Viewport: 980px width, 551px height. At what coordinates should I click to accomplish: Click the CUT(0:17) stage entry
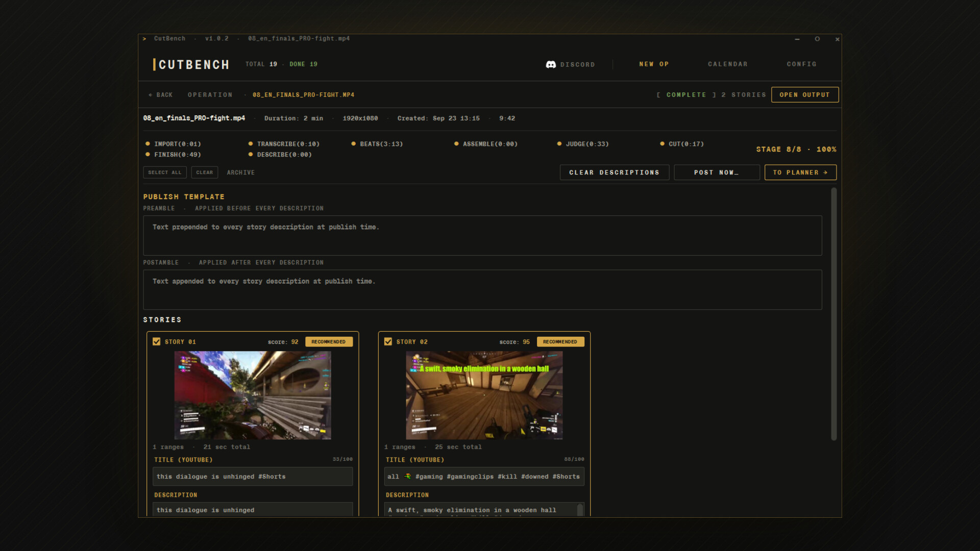(x=682, y=144)
